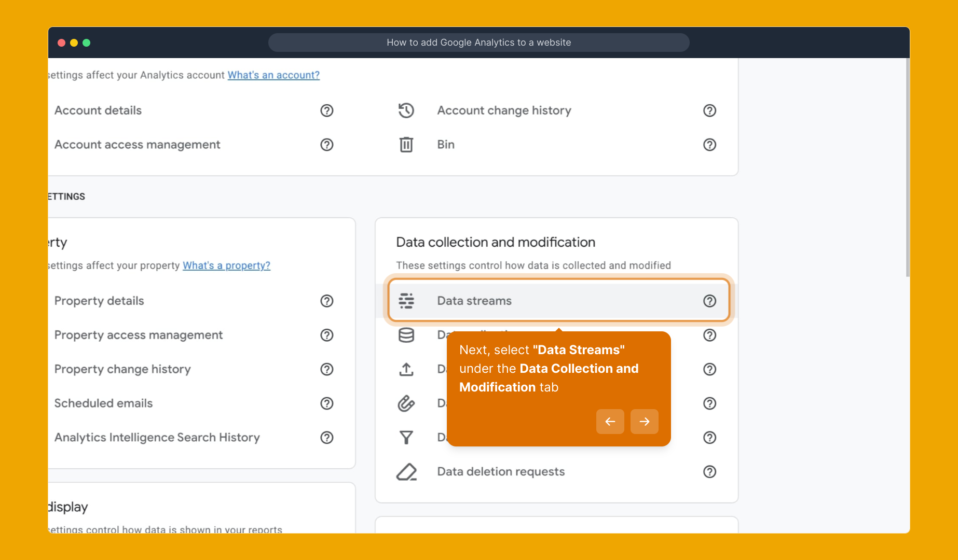Viewport: 958px width, 560px height.
Task: Click help icon next to Property details
Action: pyautogui.click(x=326, y=301)
